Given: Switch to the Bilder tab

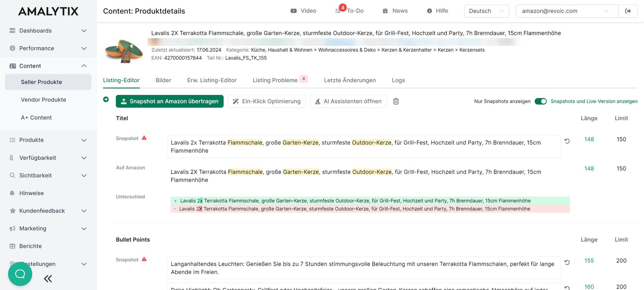Looking at the screenshot, I should click(x=163, y=80).
